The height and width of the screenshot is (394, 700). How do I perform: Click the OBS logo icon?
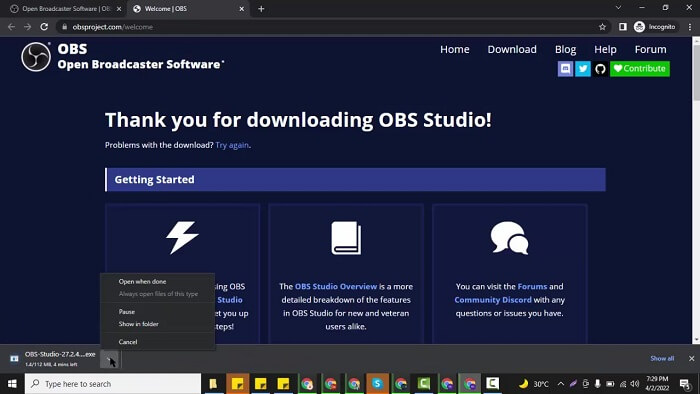tap(36, 57)
